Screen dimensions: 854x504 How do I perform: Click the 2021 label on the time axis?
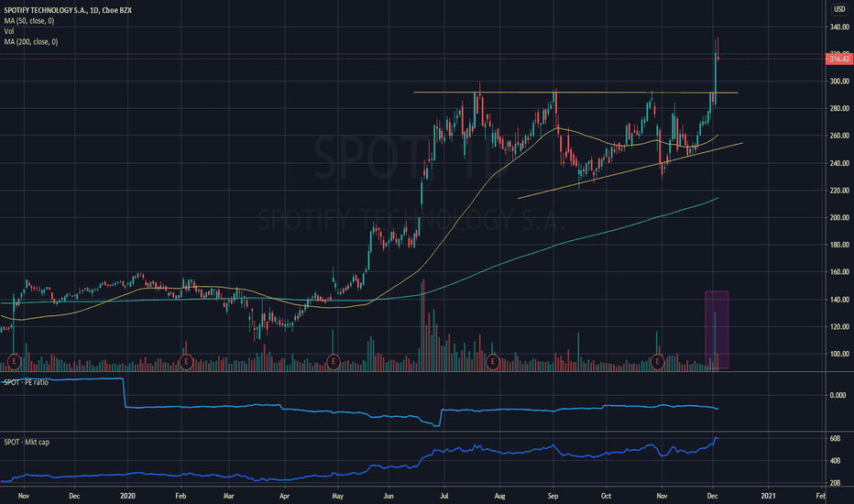click(x=768, y=496)
